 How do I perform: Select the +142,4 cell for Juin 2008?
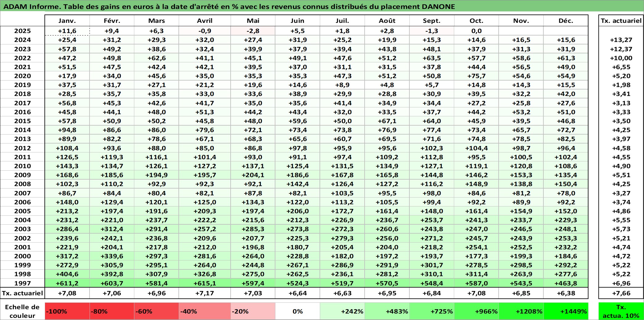click(x=298, y=184)
